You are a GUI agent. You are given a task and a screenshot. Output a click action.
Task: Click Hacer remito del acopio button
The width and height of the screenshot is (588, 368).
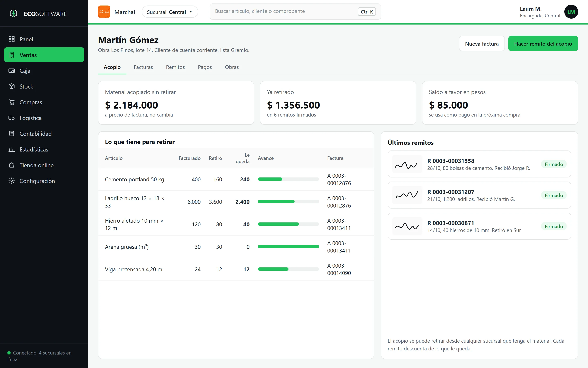(x=543, y=44)
